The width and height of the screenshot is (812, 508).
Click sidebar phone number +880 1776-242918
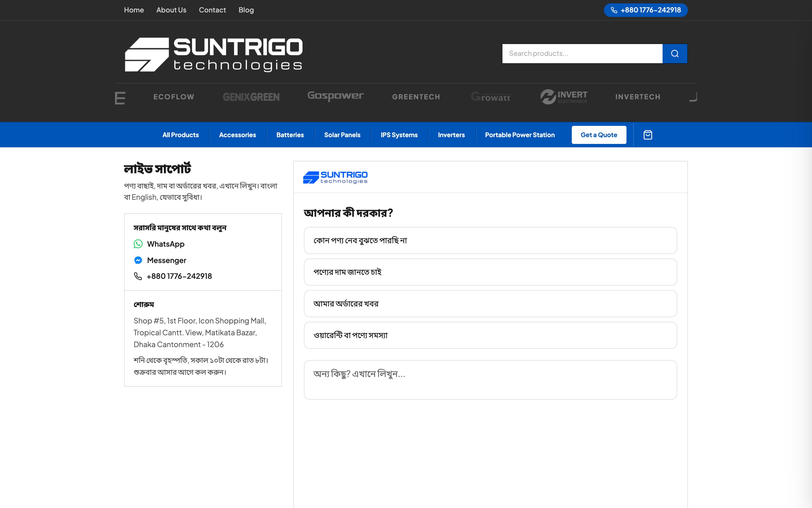point(179,276)
